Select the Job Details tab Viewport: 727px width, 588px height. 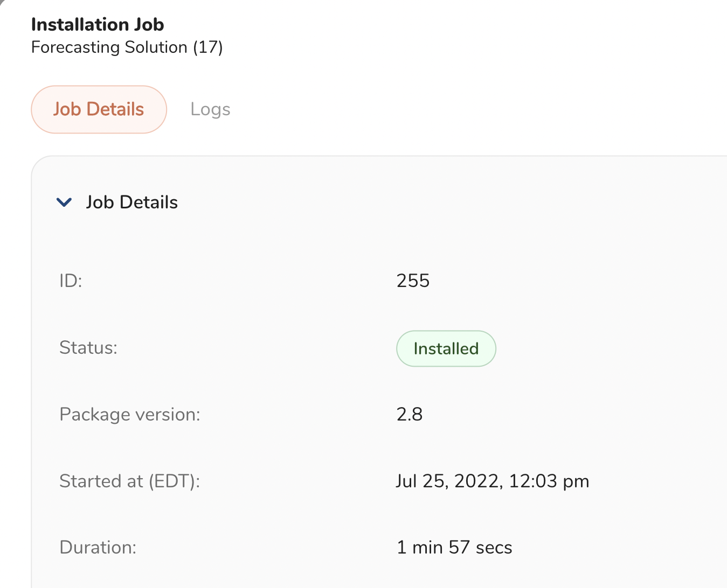(x=99, y=109)
